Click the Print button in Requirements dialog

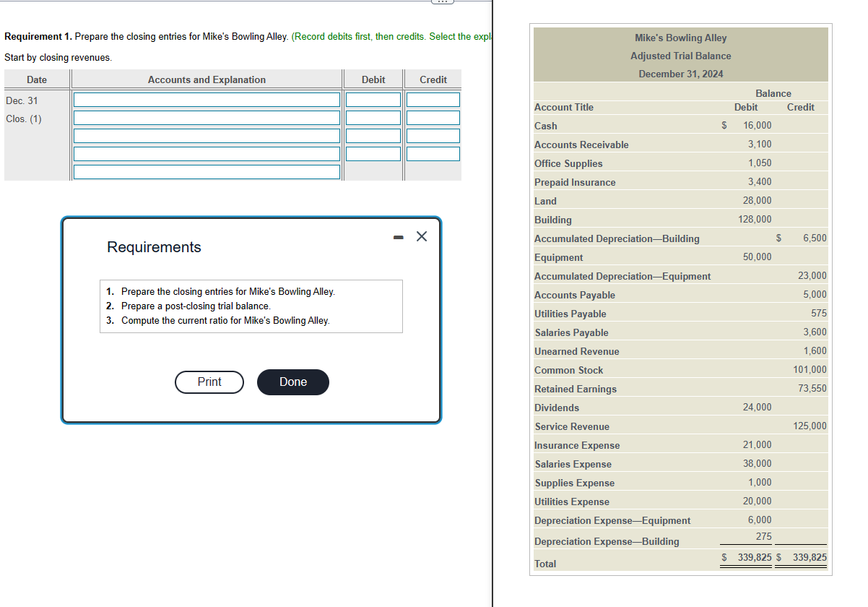tap(209, 382)
